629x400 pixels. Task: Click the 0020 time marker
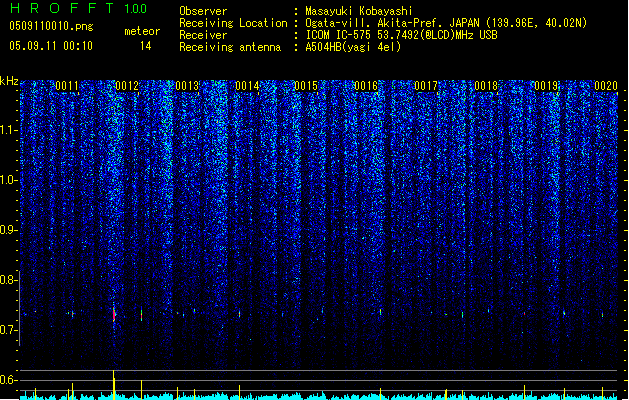tap(606, 86)
